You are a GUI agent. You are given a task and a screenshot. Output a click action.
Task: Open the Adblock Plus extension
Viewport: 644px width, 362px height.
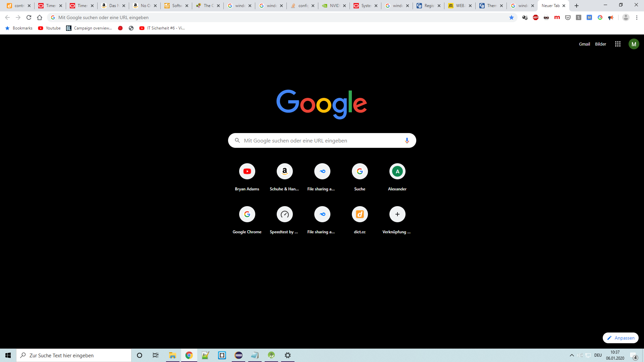tap(536, 17)
